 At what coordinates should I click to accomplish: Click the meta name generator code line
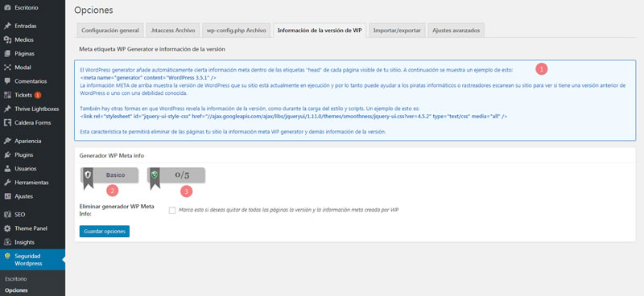[x=148, y=77]
